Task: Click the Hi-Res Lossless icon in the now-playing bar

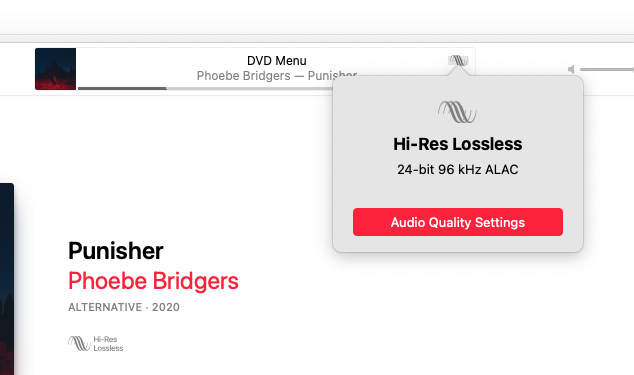Action: tap(458, 61)
